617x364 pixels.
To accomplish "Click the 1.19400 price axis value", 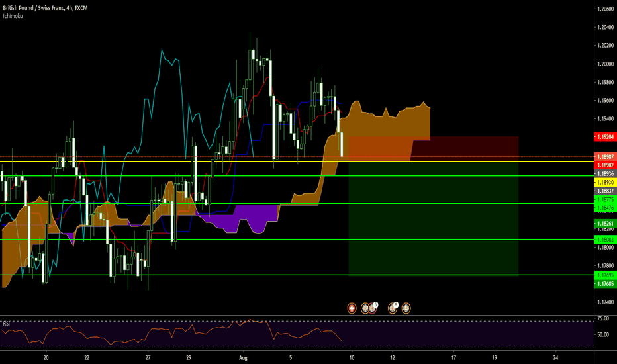I will click(x=605, y=119).
